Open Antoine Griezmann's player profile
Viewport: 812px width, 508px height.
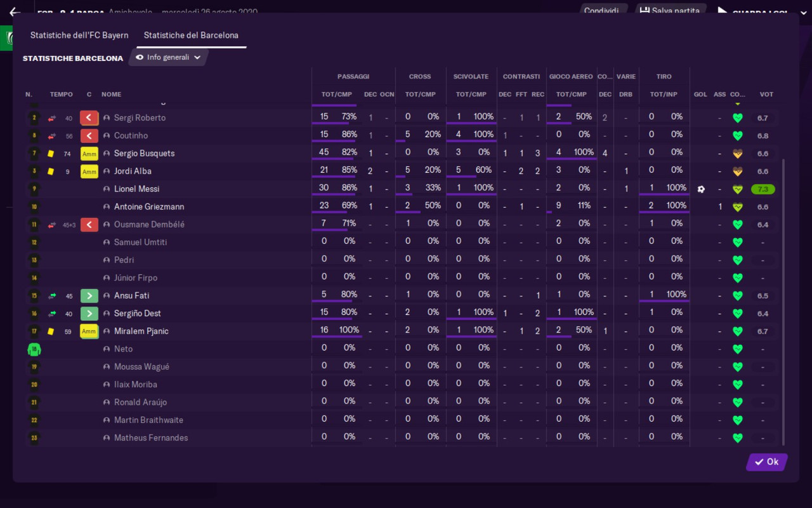tap(148, 207)
